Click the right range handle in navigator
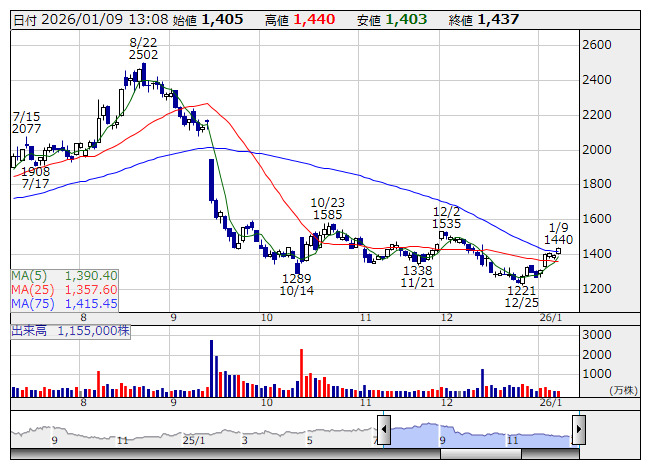Viewport: 653px width, 470px height. 577,427
